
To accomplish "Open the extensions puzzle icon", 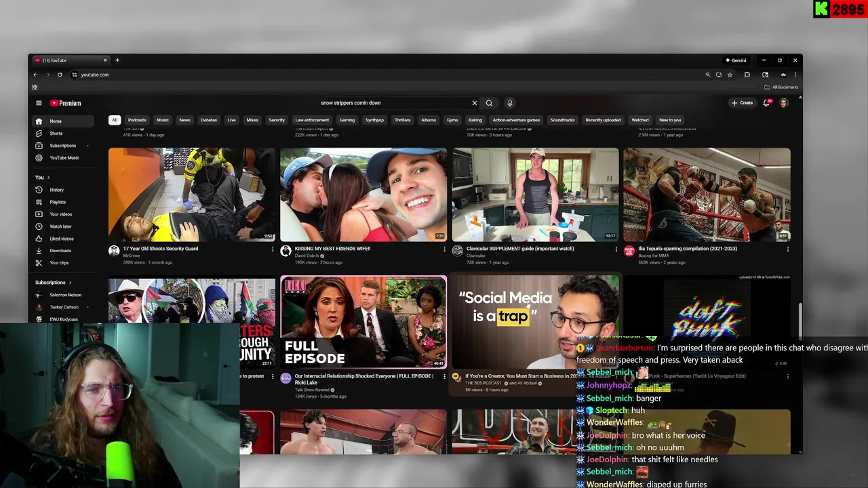I will tap(747, 75).
